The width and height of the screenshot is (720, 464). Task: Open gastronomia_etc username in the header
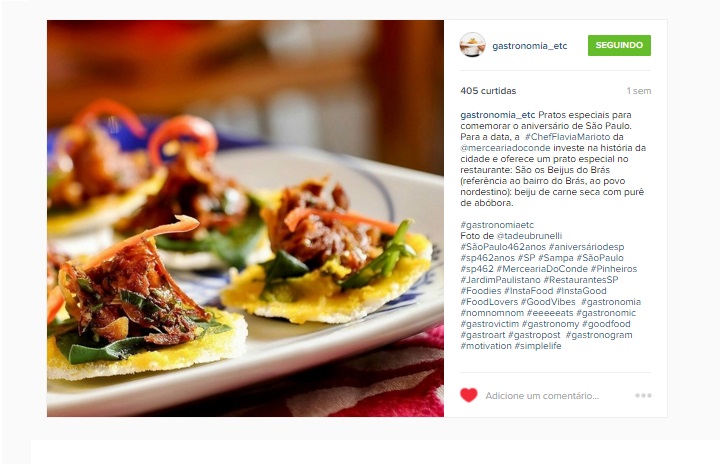click(x=529, y=46)
